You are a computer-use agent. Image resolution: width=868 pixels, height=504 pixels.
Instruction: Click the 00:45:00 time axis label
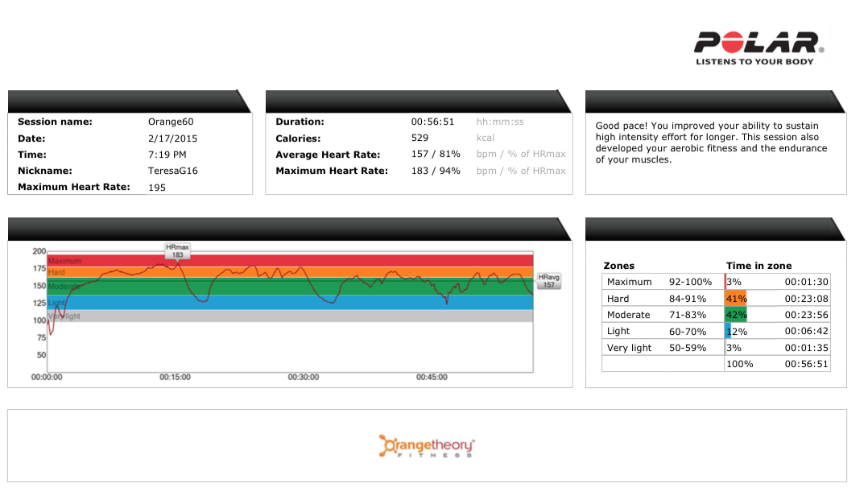[x=432, y=377]
